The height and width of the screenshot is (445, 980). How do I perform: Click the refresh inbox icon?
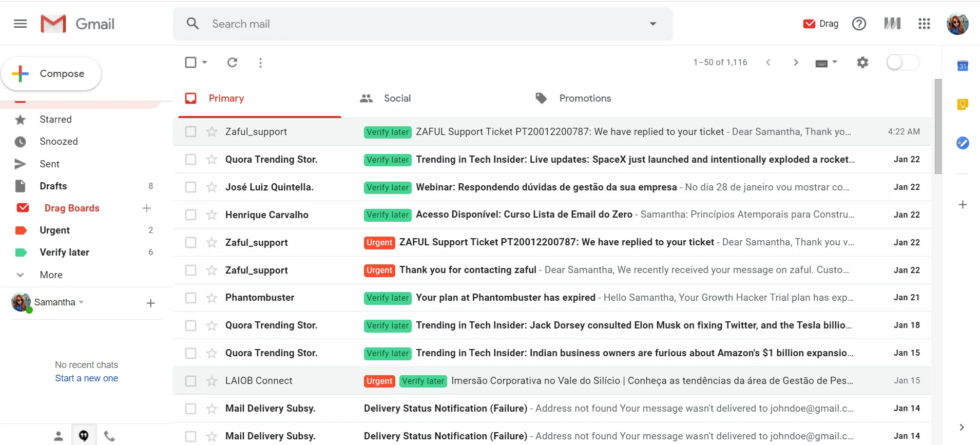[232, 63]
